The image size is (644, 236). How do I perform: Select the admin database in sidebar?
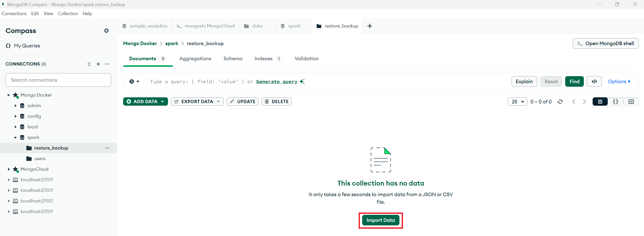[x=34, y=106]
